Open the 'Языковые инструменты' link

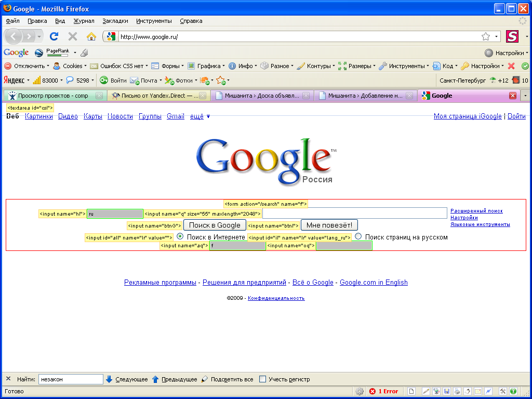(480, 224)
